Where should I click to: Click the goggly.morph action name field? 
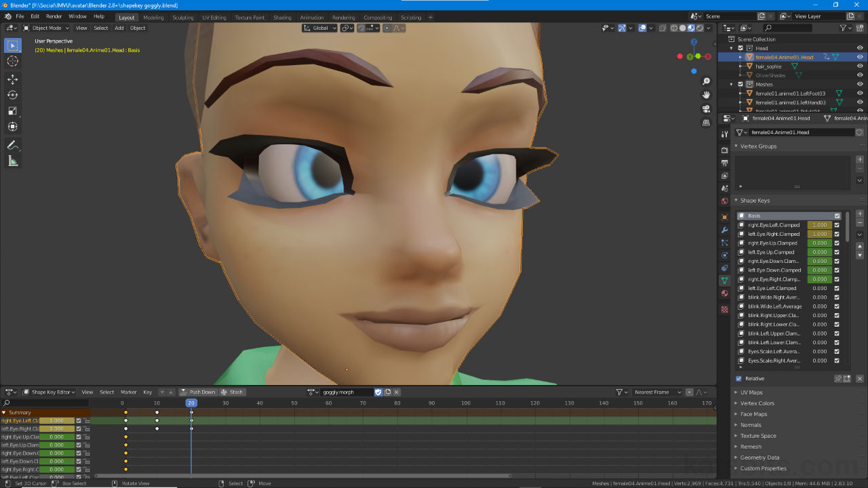347,392
